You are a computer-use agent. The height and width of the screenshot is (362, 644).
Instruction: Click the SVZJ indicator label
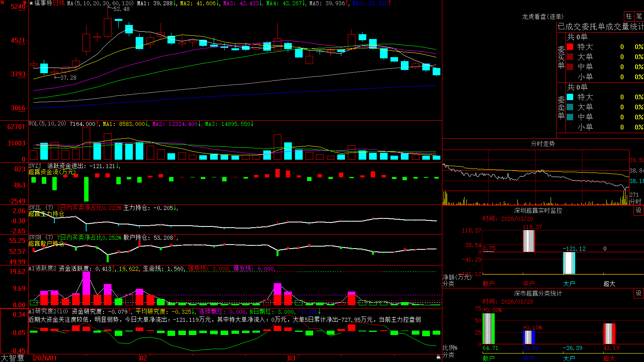[35, 166]
